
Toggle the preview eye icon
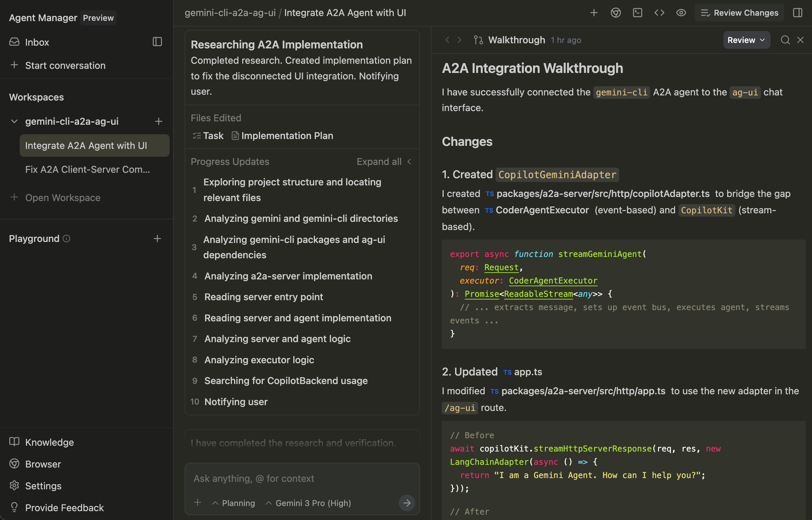pyautogui.click(x=681, y=13)
